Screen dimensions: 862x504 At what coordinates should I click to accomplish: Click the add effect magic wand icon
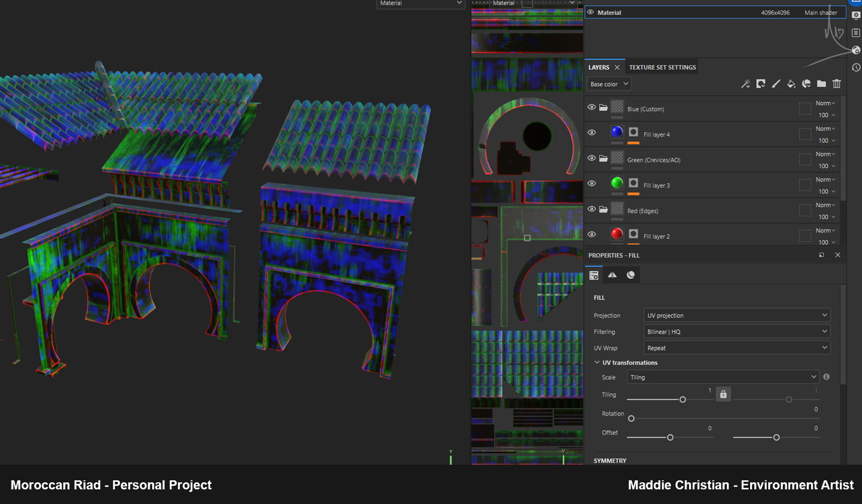click(x=746, y=84)
